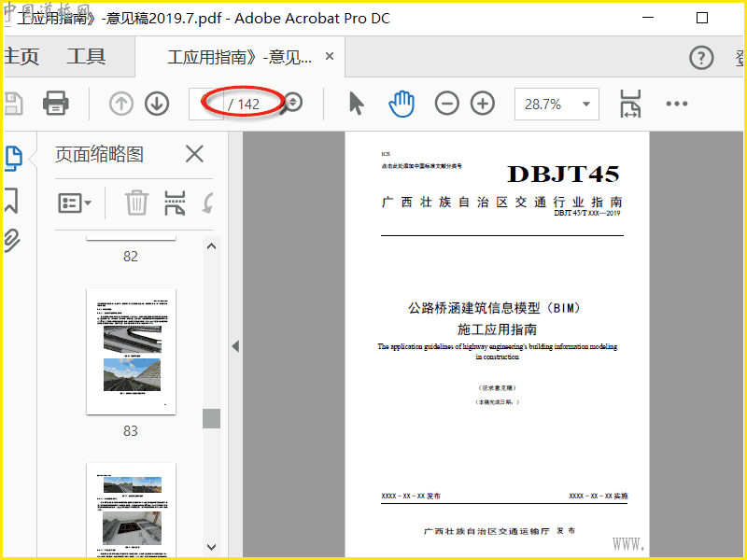Click the page label 83

point(131,431)
